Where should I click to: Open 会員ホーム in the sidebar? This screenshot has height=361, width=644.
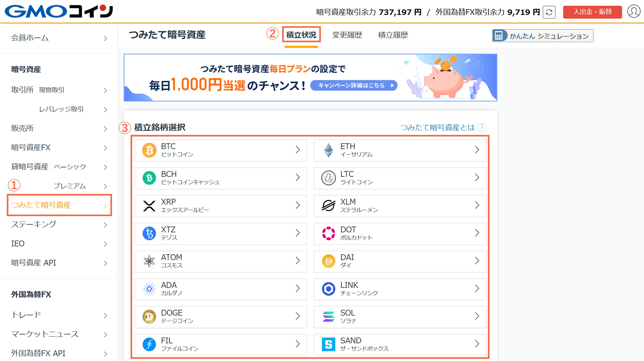[x=59, y=38]
